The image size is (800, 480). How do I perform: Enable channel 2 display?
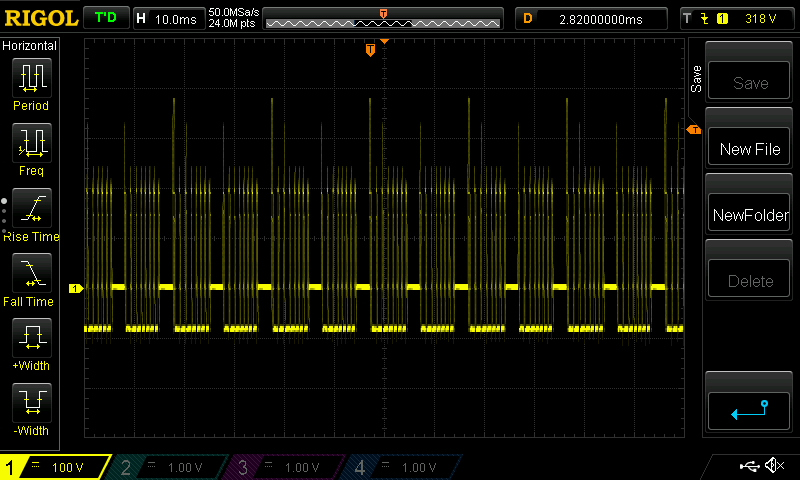(171, 467)
